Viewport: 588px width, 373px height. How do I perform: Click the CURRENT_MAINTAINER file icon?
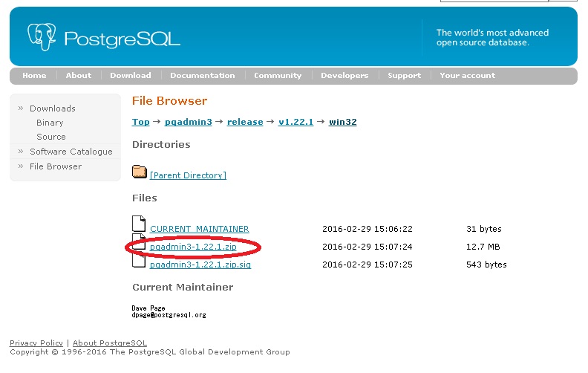click(x=139, y=224)
